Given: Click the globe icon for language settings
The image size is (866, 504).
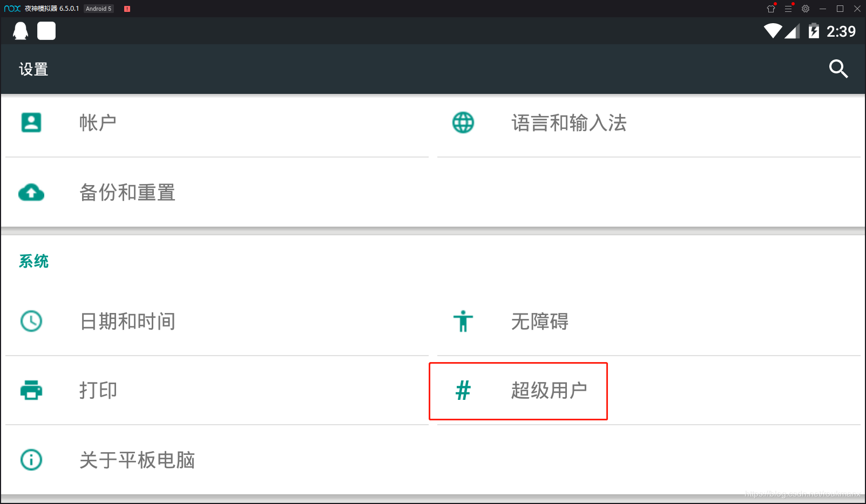Looking at the screenshot, I should click(x=463, y=122).
